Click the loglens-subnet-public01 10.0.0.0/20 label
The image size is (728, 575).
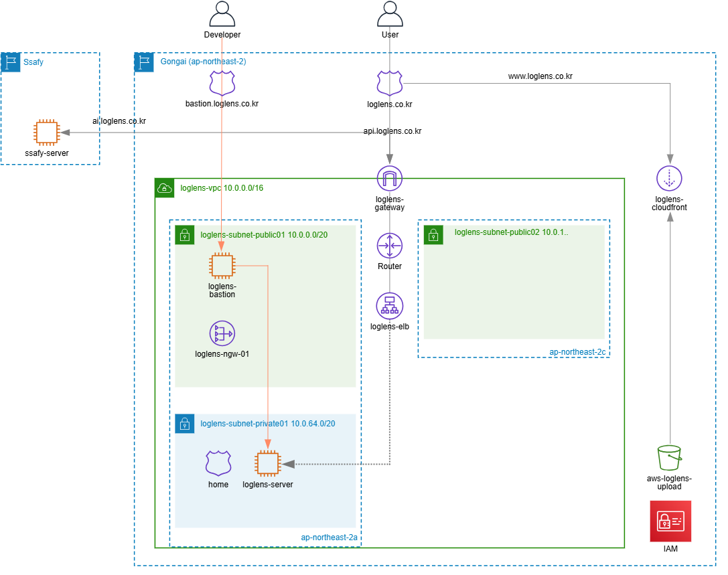264,235
